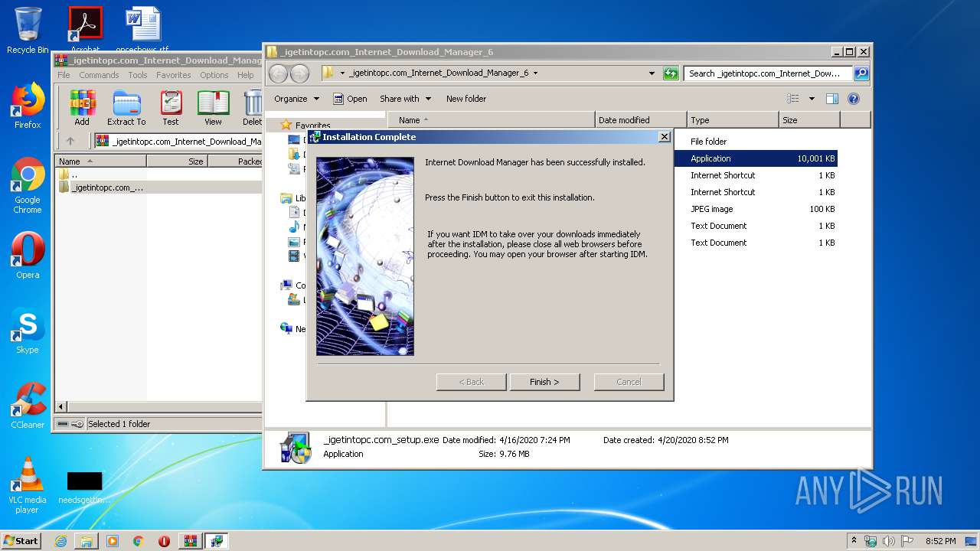980x551 pixels.
Task: Switch to WinRAR taskbar item
Action: coord(191,541)
